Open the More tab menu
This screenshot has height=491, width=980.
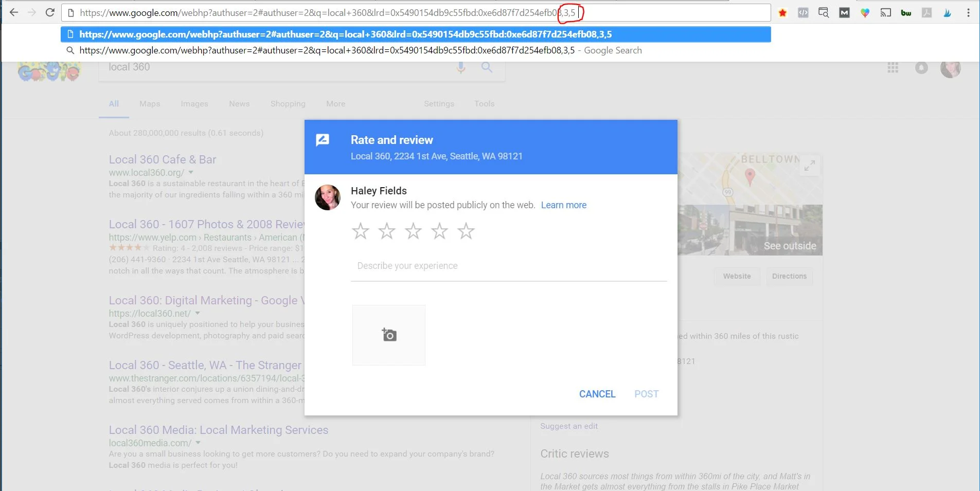point(335,104)
